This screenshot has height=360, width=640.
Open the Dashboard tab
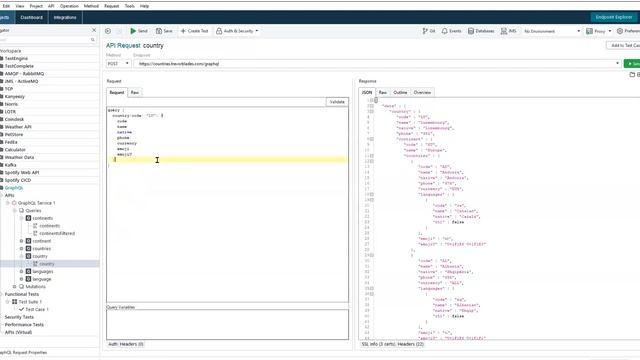[x=31, y=17]
